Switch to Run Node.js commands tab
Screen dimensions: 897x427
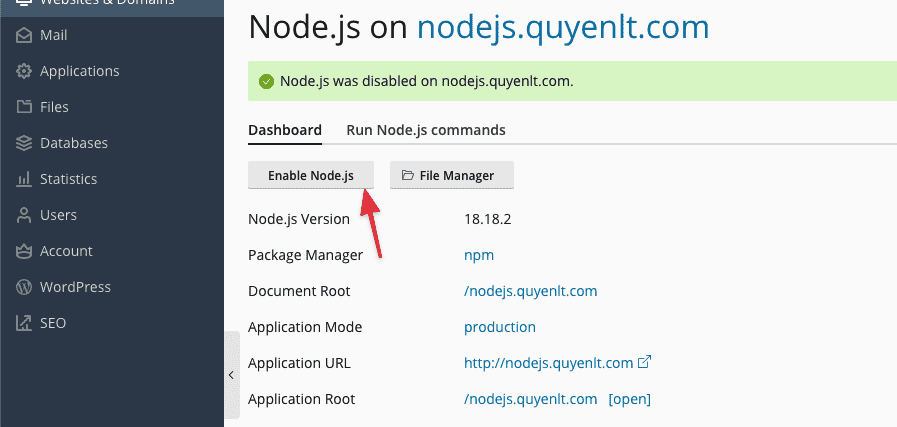pyautogui.click(x=425, y=130)
